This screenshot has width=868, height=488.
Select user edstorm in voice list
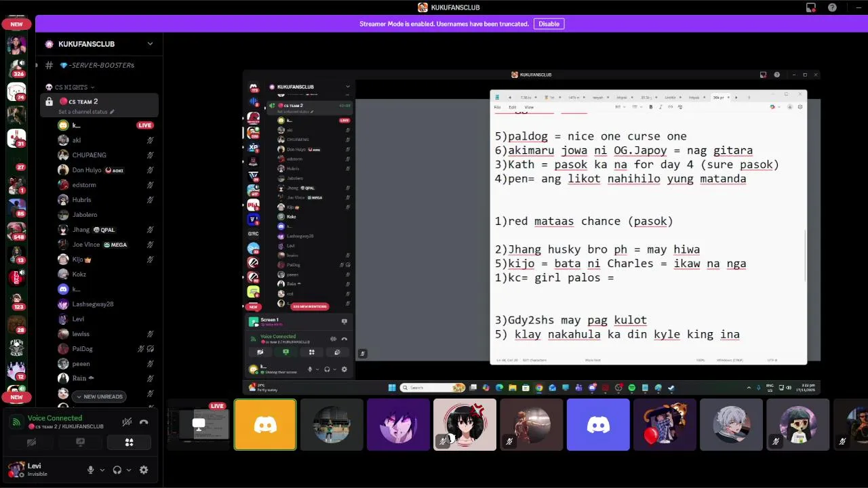coord(106,185)
